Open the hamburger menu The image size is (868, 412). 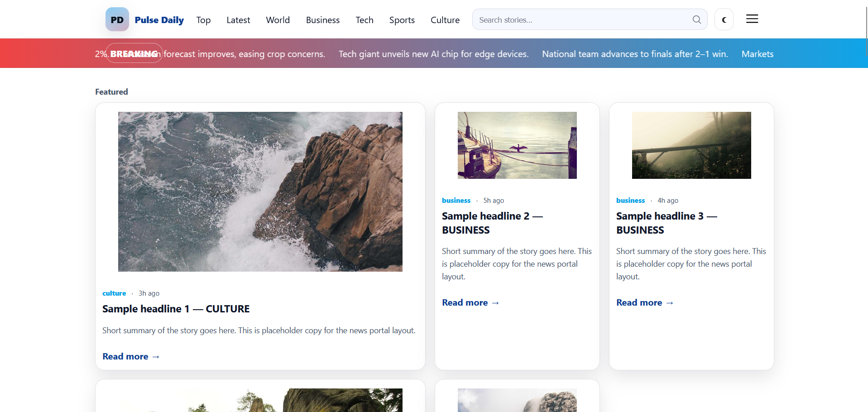tap(752, 19)
